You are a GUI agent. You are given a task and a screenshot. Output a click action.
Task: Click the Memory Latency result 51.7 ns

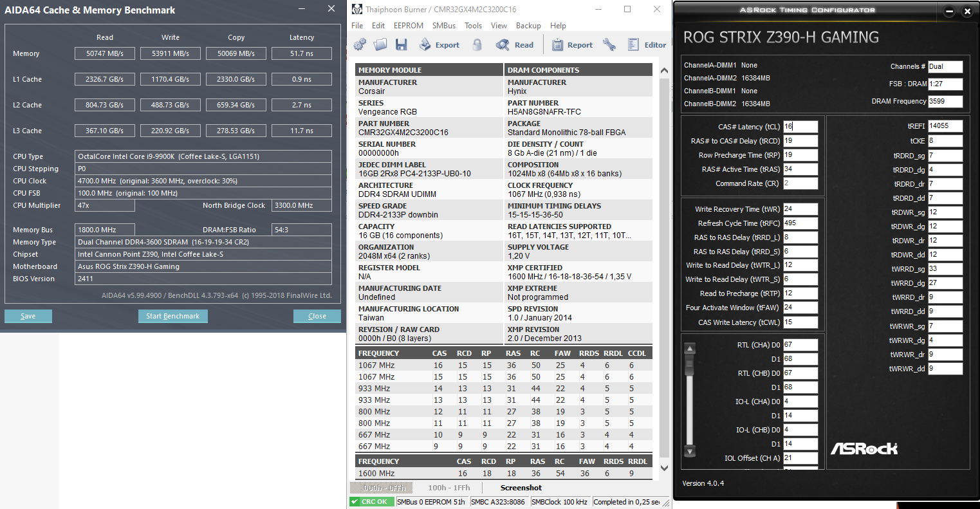coord(302,53)
